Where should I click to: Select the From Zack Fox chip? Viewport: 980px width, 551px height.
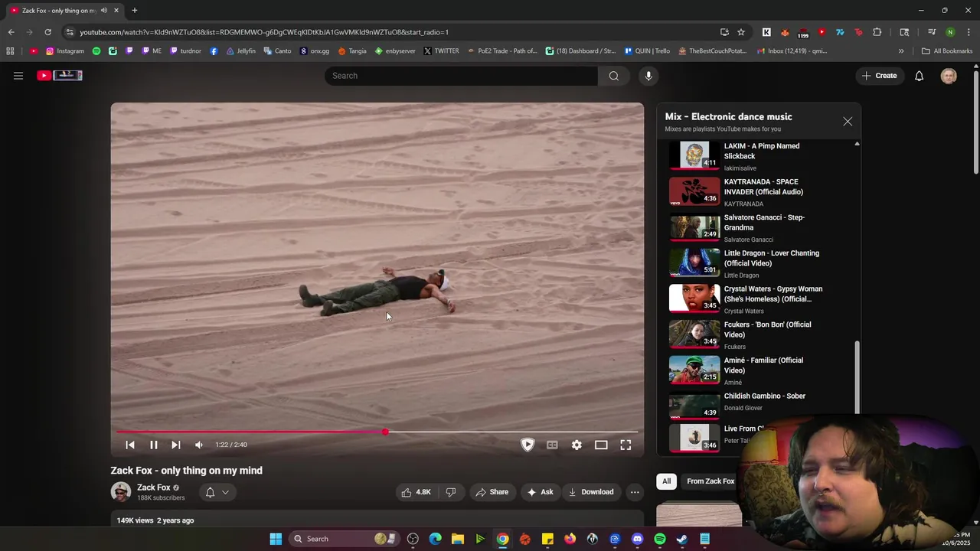(x=710, y=481)
